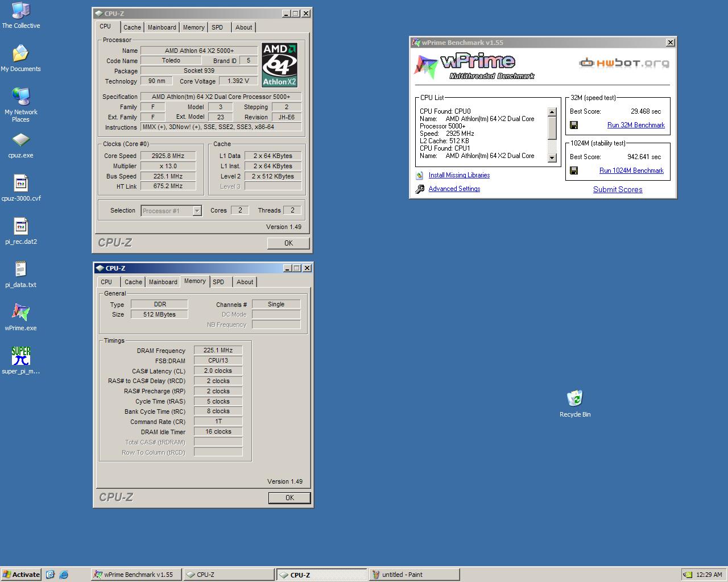
Task: Click memory Size value 512 MBytes
Action: click(x=159, y=315)
